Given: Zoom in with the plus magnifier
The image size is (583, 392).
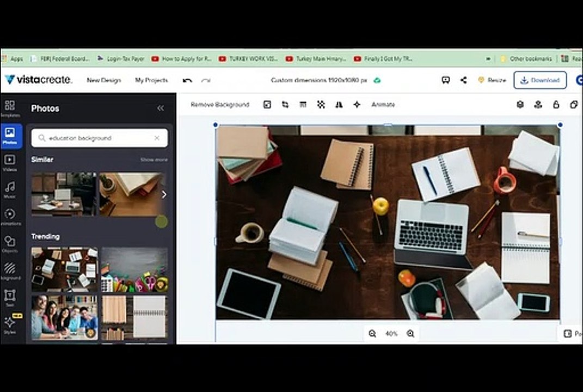Looking at the screenshot, I should click(x=410, y=334).
